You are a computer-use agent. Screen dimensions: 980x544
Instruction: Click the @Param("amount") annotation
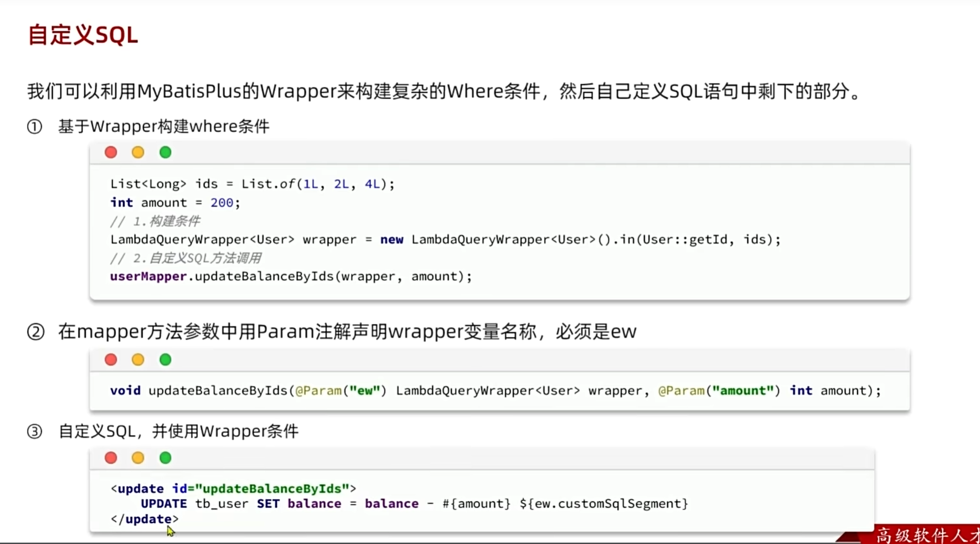[x=719, y=391]
